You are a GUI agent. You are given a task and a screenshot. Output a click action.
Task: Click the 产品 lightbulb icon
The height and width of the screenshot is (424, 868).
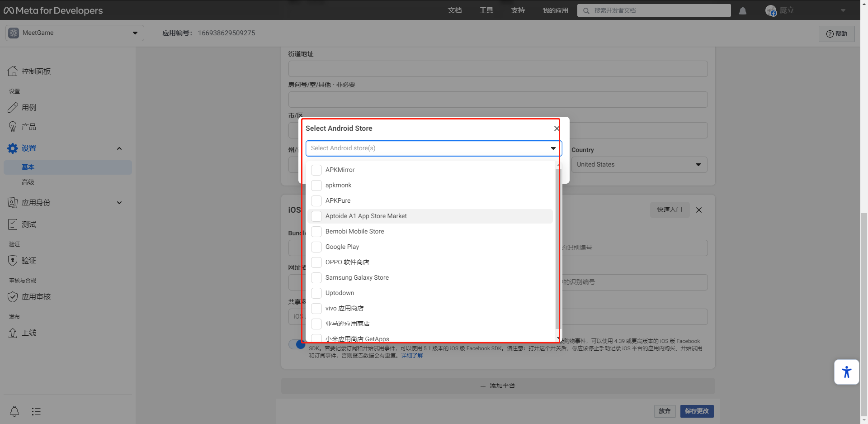pyautogui.click(x=13, y=127)
